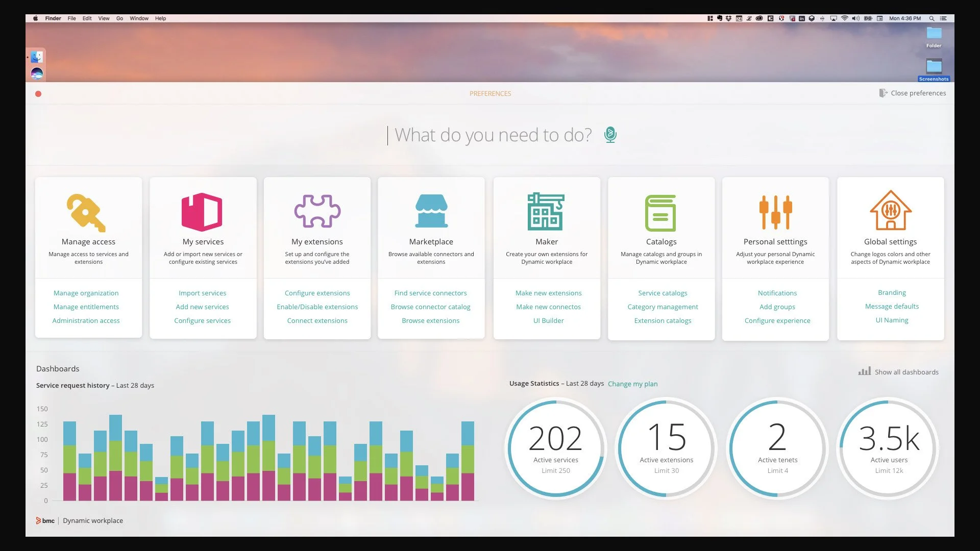Open the Window menu in the menu bar
This screenshot has width=980, height=551.
click(138, 18)
